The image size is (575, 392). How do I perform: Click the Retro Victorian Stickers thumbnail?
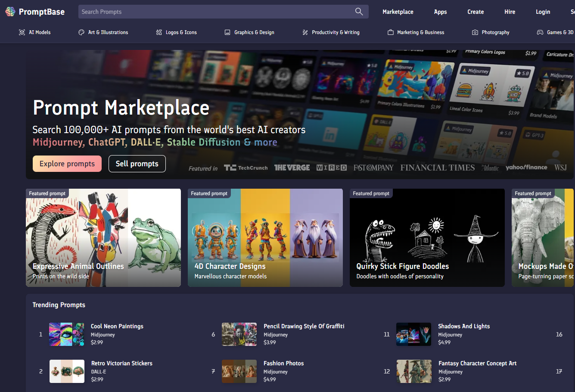click(67, 371)
